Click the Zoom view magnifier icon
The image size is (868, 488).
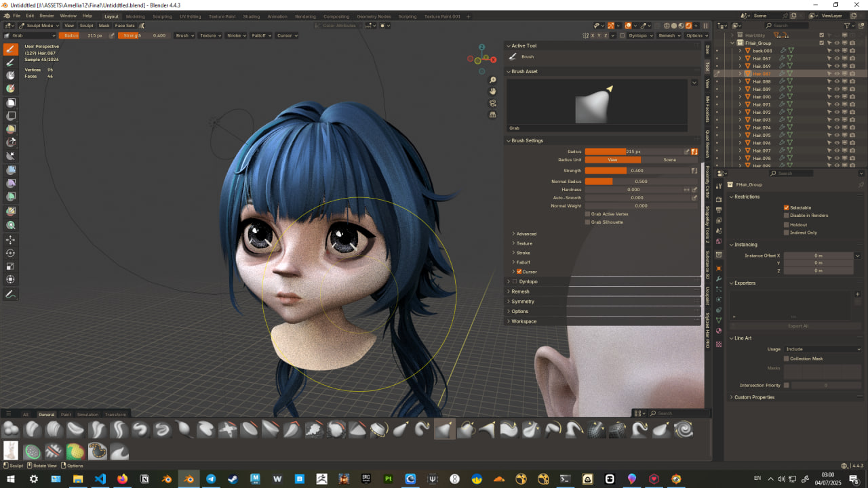493,80
